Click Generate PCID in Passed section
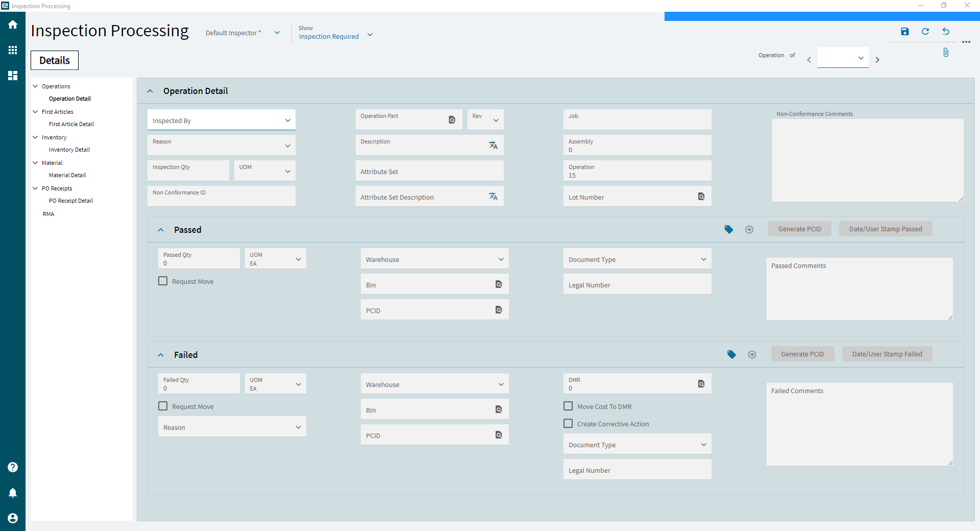This screenshot has height=531, width=980. click(800, 229)
